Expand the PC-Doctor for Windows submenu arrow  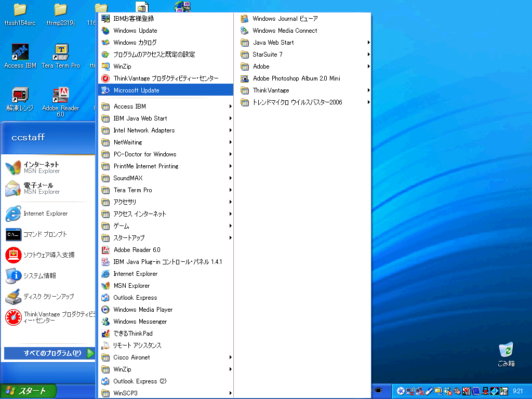point(230,154)
